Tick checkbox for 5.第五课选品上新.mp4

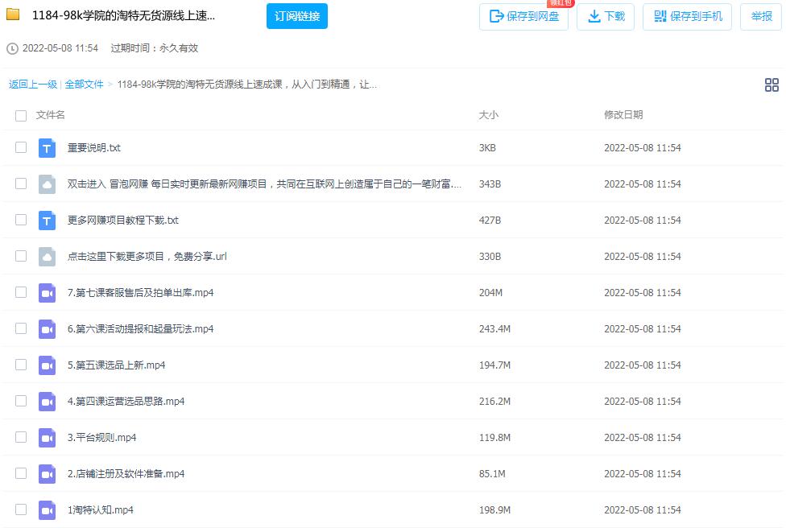coord(21,364)
